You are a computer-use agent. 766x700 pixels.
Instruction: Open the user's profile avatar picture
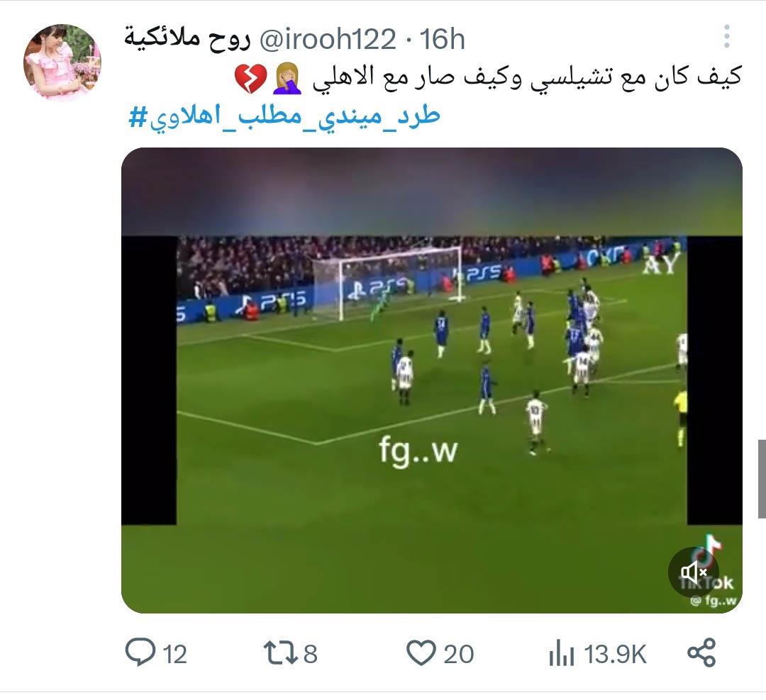tap(62, 62)
